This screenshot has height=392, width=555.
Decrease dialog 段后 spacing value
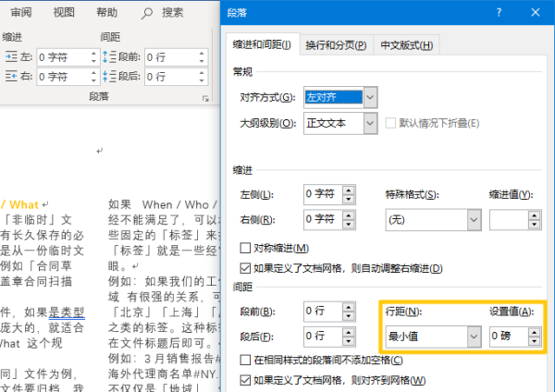349,341
